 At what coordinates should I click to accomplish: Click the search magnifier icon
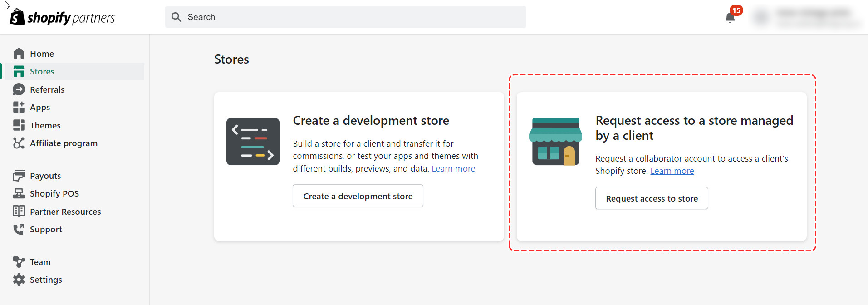coord(177,17)
